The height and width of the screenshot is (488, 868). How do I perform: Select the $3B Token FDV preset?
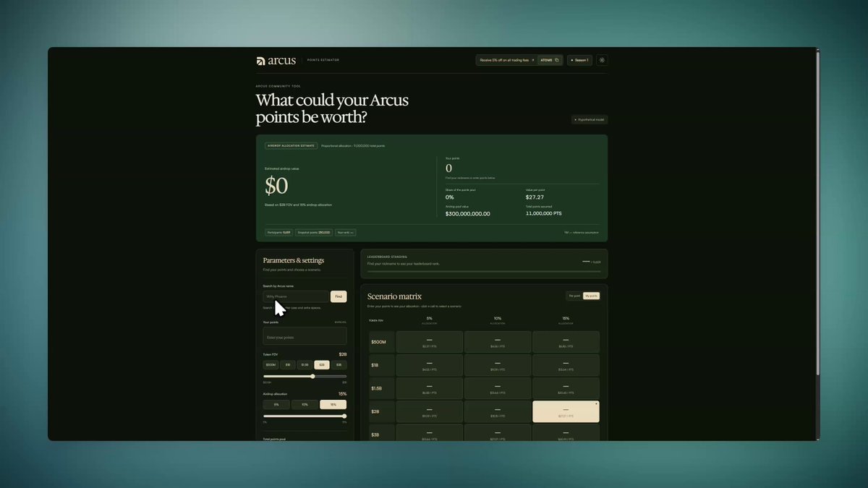pyautogui.click(x=339, y=365)
